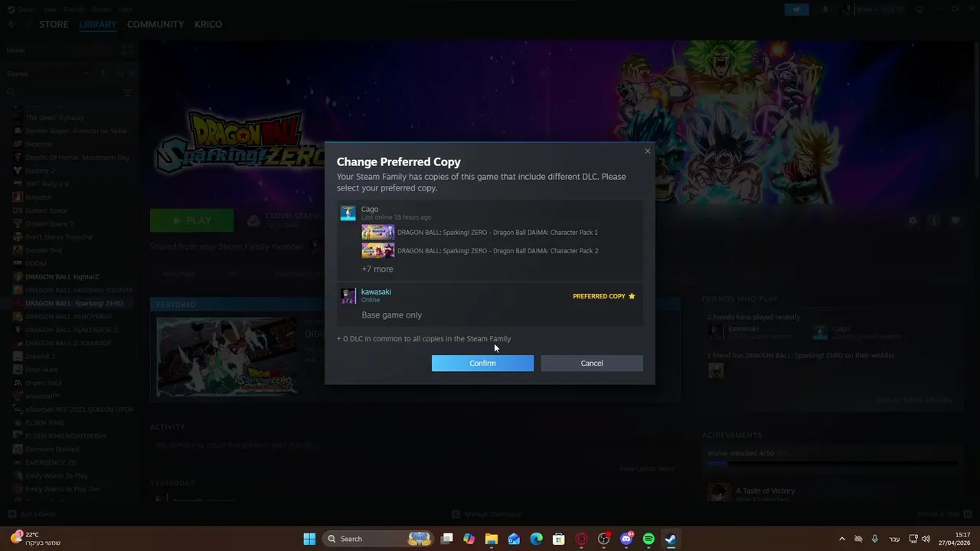Click the DAIMA: Character Pack 1 text

point(498,232)
